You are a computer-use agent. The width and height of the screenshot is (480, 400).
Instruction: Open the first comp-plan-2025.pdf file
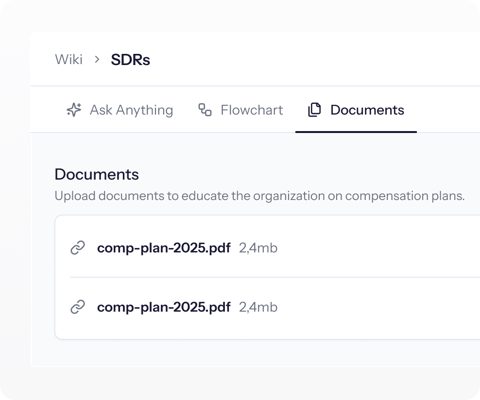(164, 248)
